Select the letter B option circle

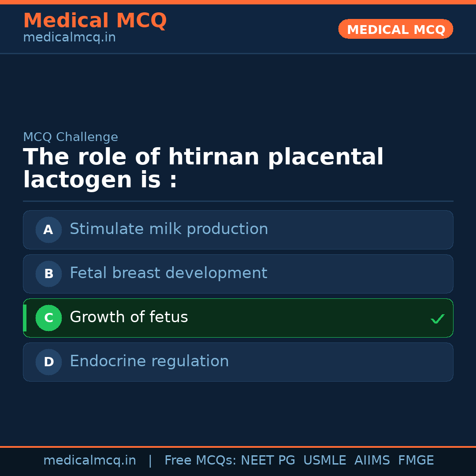coord(48,274)
